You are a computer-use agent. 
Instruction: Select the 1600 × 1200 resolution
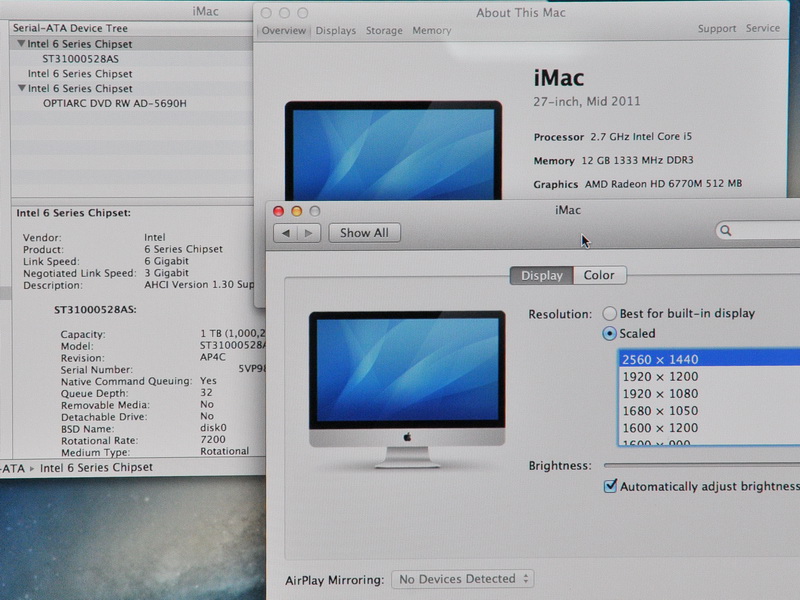click(x=709, y=428)
